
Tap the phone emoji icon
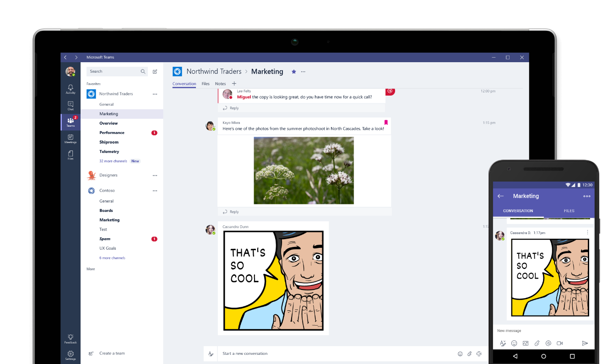pos(514,343)
